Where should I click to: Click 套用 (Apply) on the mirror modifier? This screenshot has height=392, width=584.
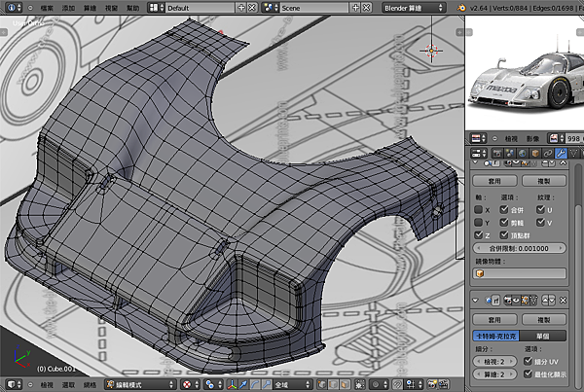click(493, 181)
